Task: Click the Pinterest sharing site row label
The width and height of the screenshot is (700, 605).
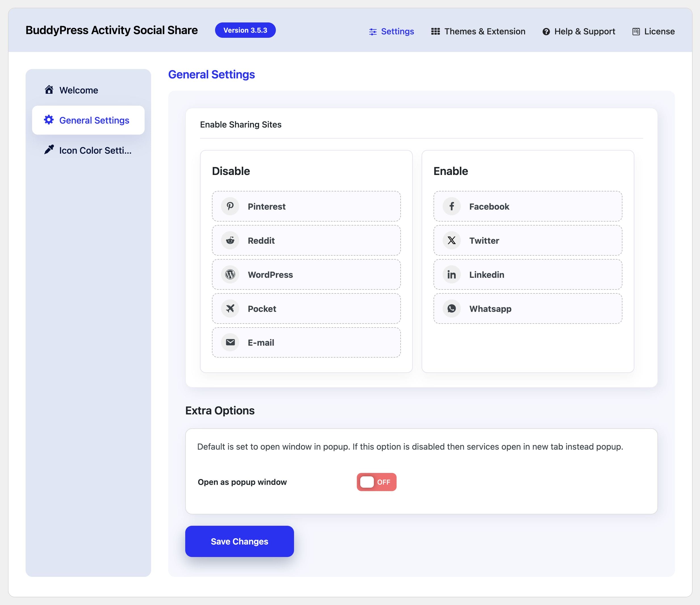Action: point(266,206)
